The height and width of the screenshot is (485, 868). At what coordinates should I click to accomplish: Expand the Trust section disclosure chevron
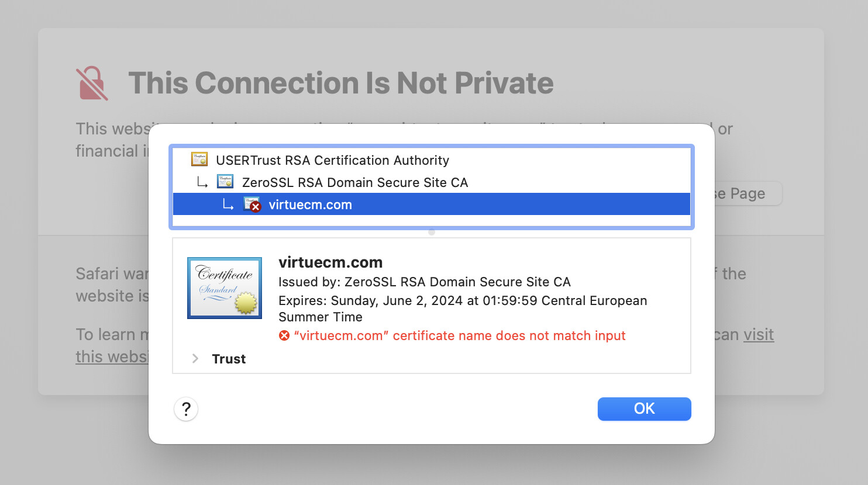[x=195, y=359]
